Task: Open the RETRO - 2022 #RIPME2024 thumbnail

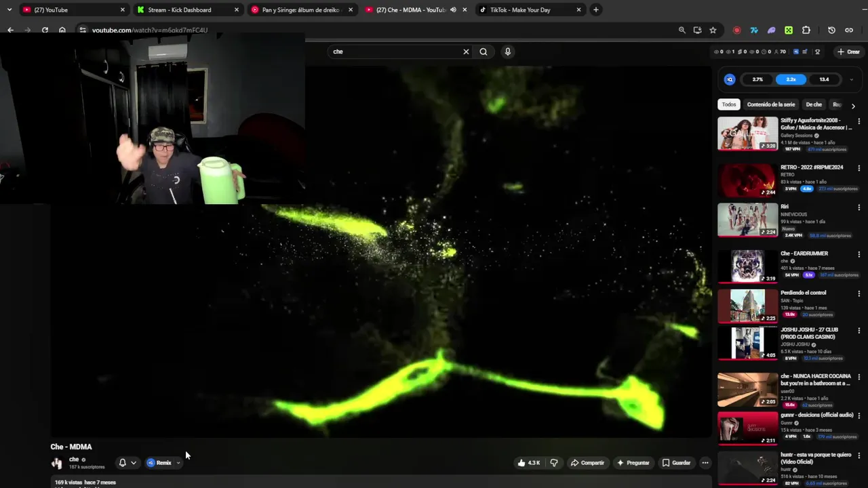Action: coord(748,180)
